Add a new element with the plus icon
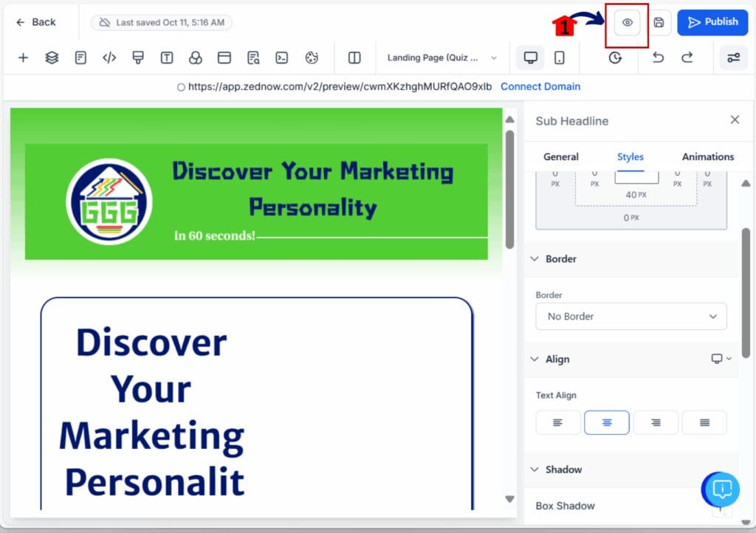 coord(23,58)
